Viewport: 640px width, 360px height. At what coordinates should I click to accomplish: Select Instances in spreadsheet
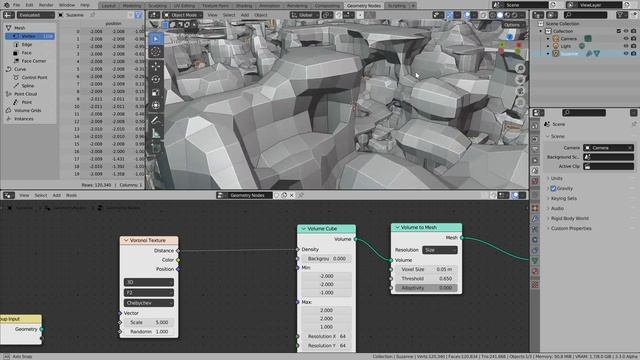point(24,119)
